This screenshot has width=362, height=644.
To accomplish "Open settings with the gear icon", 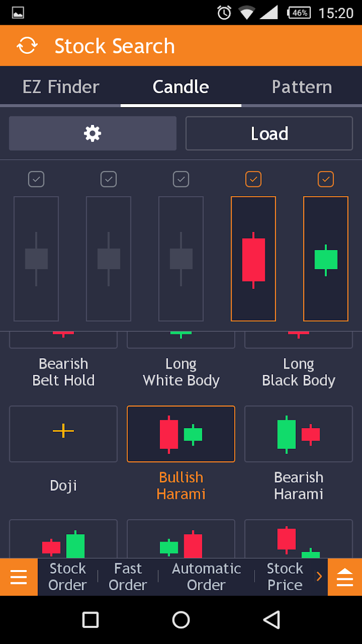I will click(93, 134).
